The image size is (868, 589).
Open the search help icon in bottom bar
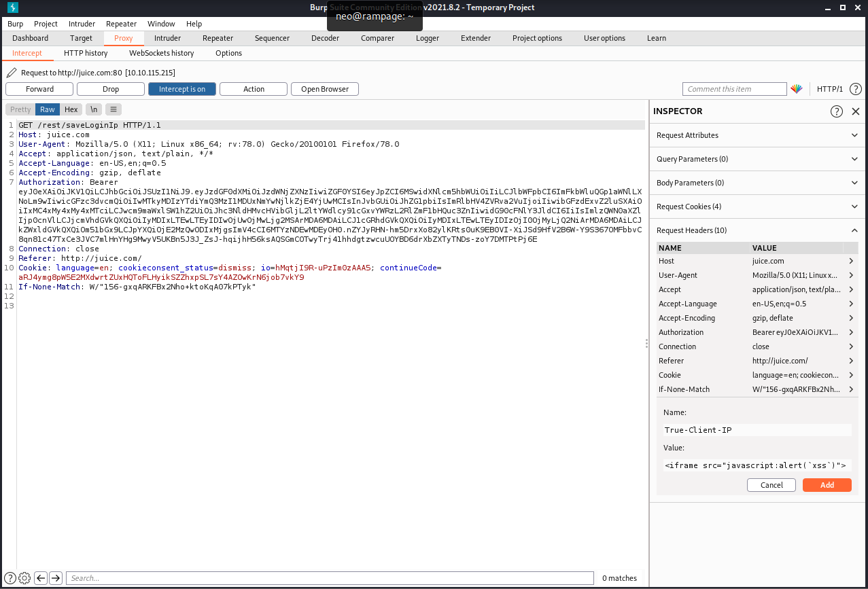coord(10,578)
